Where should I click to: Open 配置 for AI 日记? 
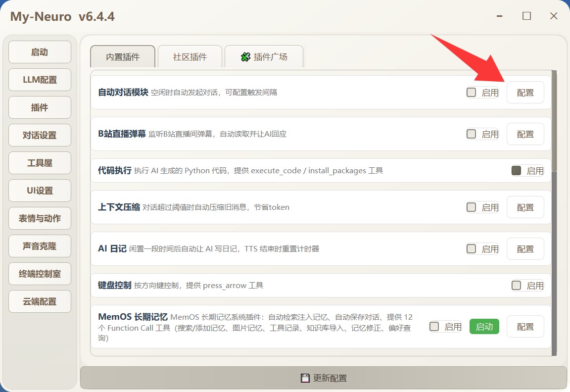pos(525,249)
